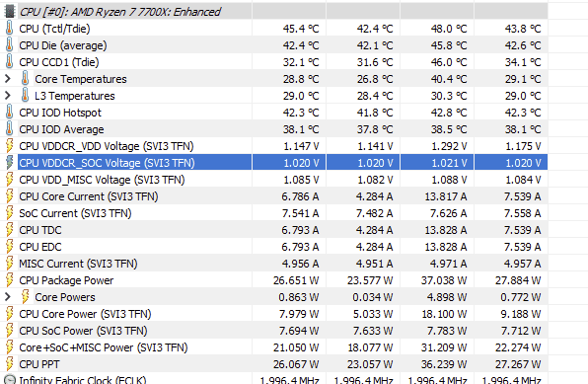Click lightning icon beside SoC Current
588x384 pixels.
[10, 213]
